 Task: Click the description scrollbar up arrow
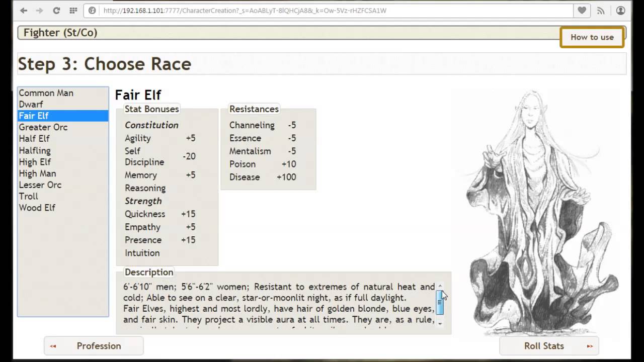[440, 286]
